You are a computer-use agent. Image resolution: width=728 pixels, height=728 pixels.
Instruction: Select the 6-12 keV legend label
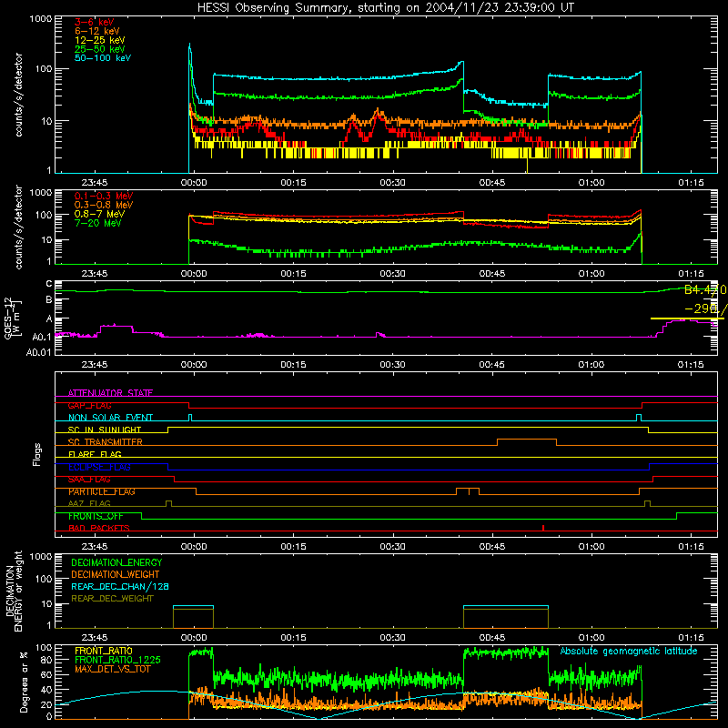point(97,31)
